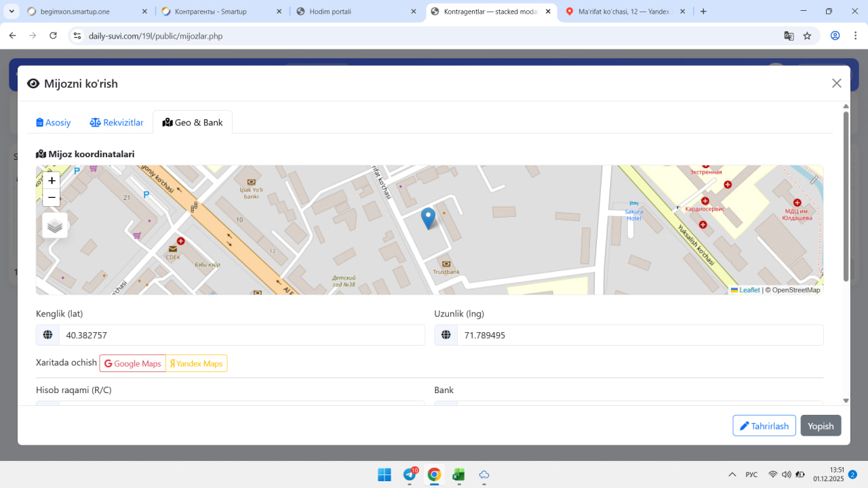Open location in Yandex Maps
This screenshot has width=868, height=488.
(x=196, y=364)
